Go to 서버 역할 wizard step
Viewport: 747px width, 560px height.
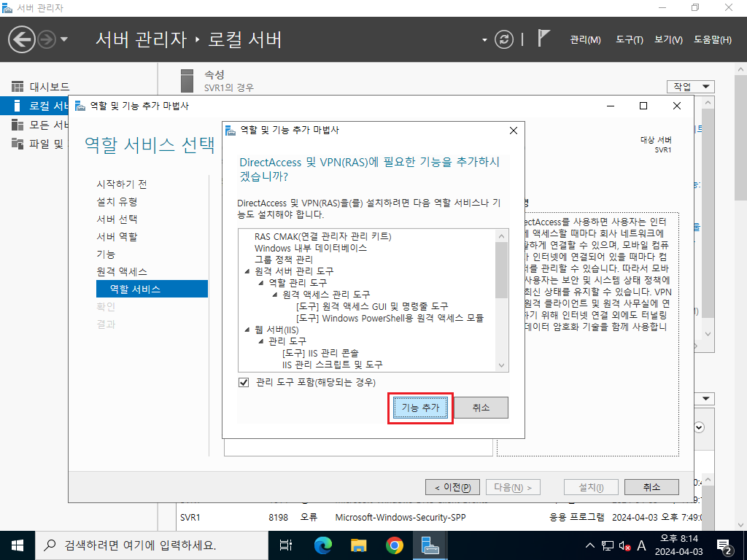117,237
